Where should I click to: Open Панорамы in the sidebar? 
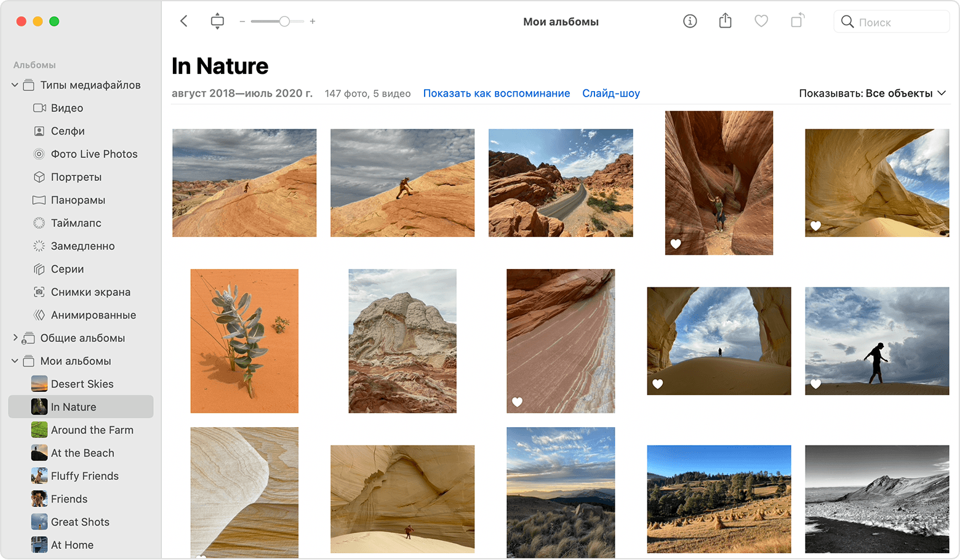pos(78,200)
